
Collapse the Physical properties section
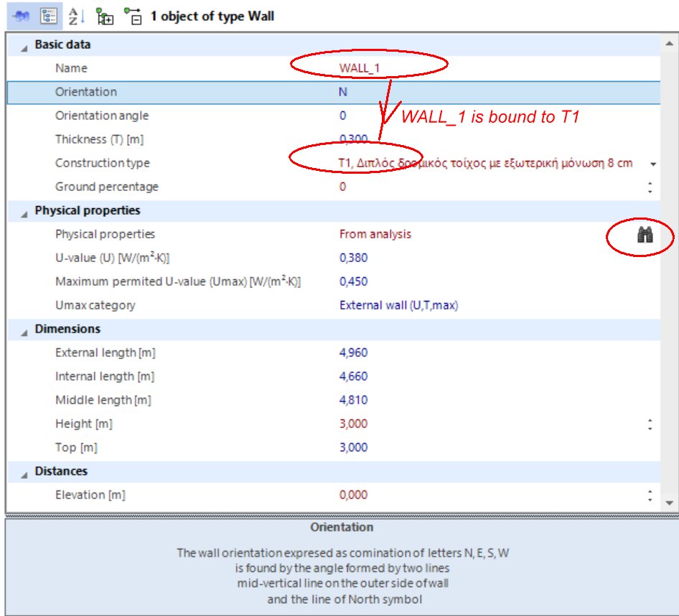(x=24, y=212)
